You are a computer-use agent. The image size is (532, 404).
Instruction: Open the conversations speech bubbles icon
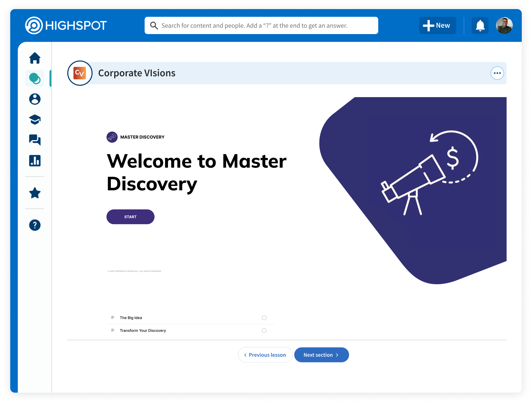coord(35,140)
